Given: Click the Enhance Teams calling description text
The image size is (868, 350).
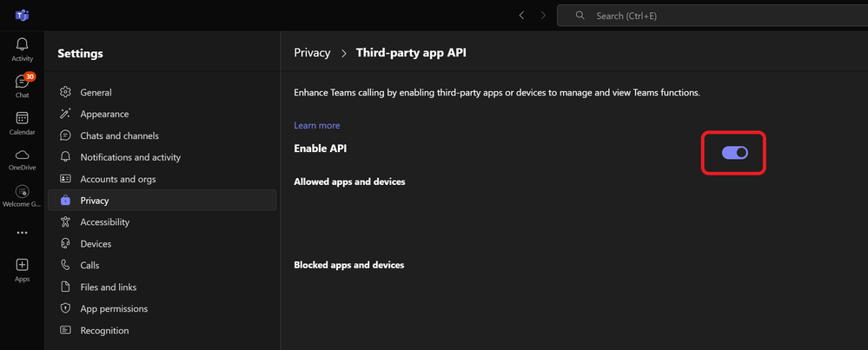Looking at the screenshot, I should point(497,93).
